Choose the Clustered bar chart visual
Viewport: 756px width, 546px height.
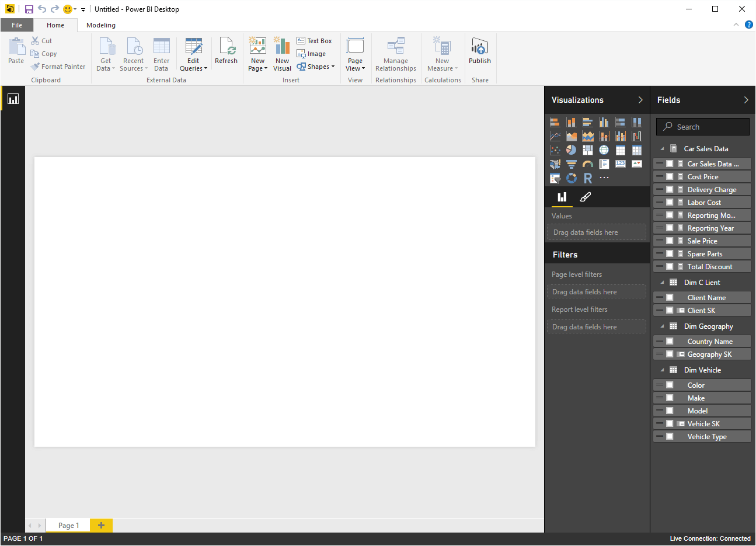coord(588,122)
